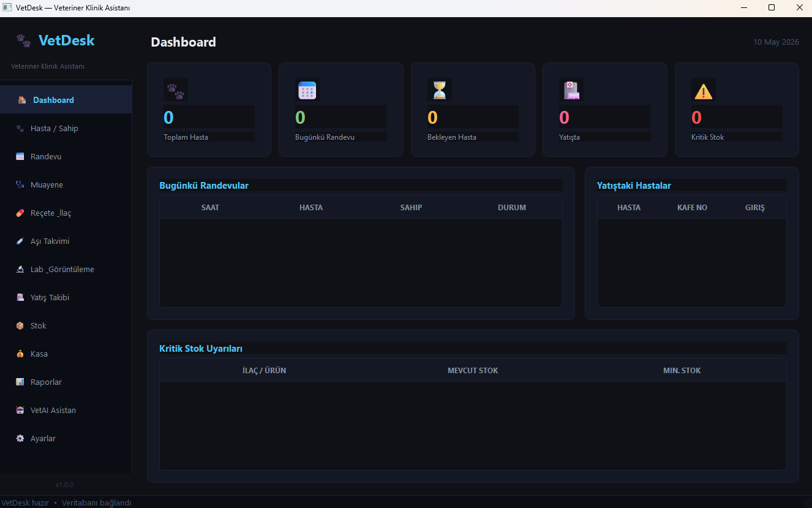Click the syringe icon beside Aşı Takvimi
Viewport: 812px width, 508px height.
pyautogui.click(x=20, y=241)
